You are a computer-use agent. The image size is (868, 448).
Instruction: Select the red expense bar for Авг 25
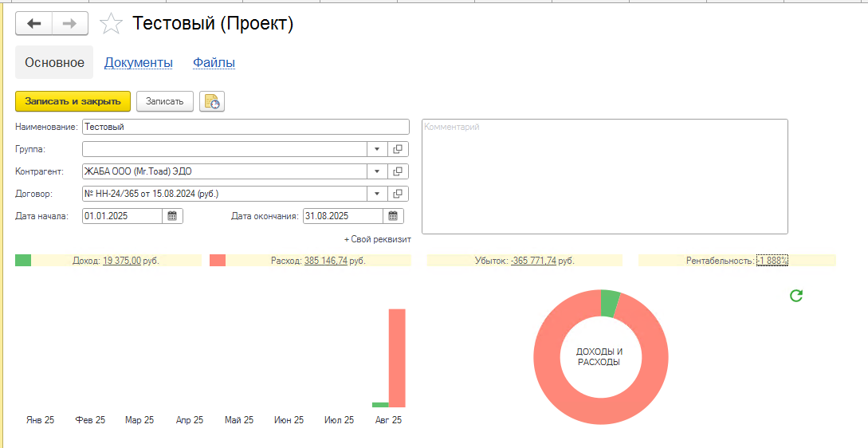(397, 358)
